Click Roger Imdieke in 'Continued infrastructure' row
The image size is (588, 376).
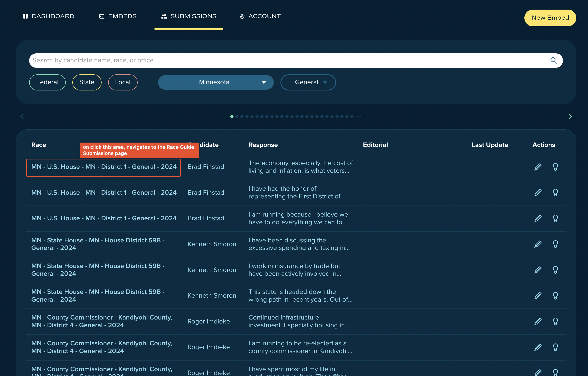(209, 321)
